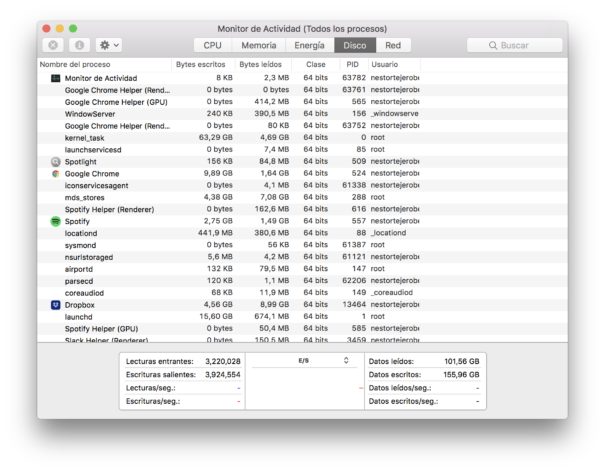Click the inspect process info icon
Viewport: 605px width, 472px height.
point(79,46)
